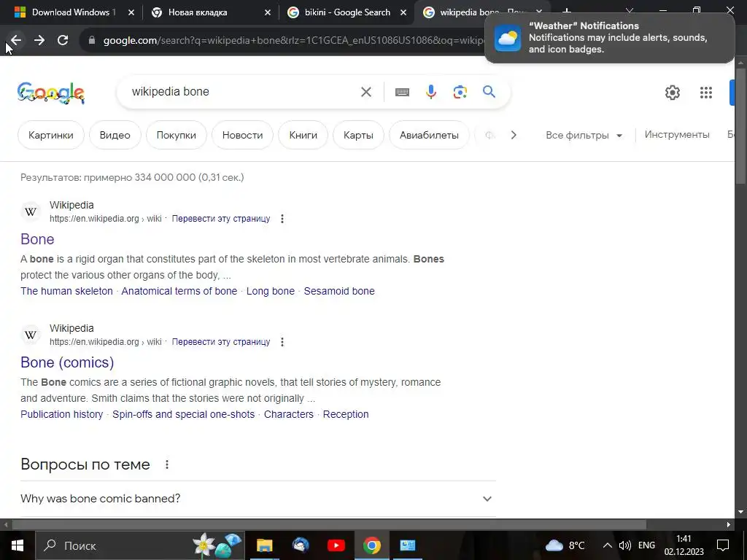Open three-dot menu next to Вопросы по теме
Image resolution: width=747 pixels, height=560 pixels.
click(167, 464)
